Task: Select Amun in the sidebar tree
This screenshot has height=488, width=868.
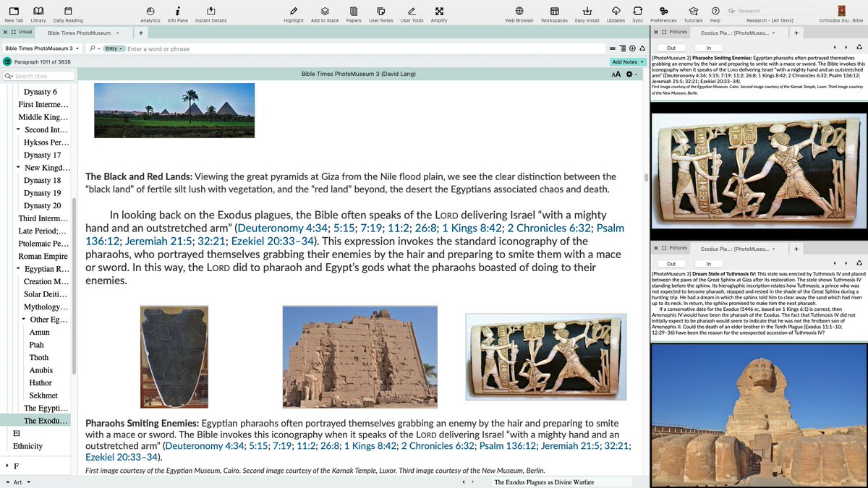Action: click(39, 332)
